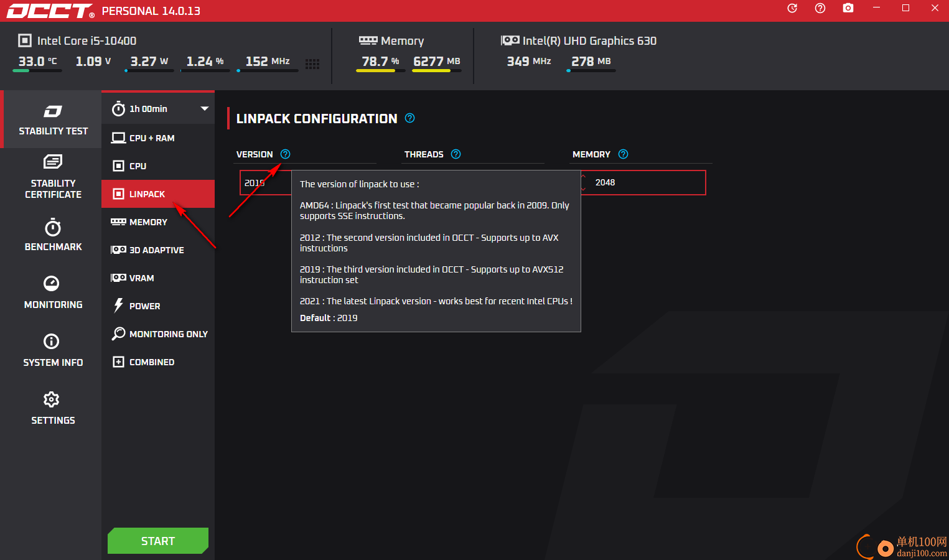Click the 349 MHz GPU clock reading
Screen dimensions: 949x560
[x=529, y=62]
